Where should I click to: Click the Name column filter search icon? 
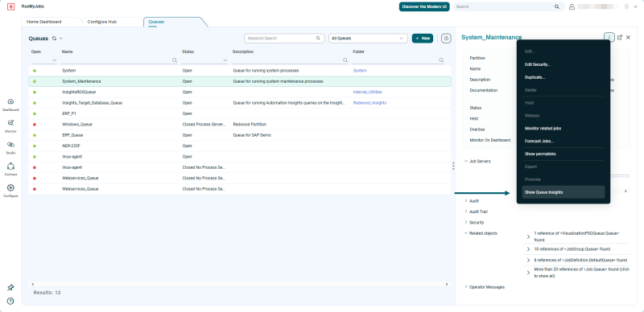[x=174, y=60]
